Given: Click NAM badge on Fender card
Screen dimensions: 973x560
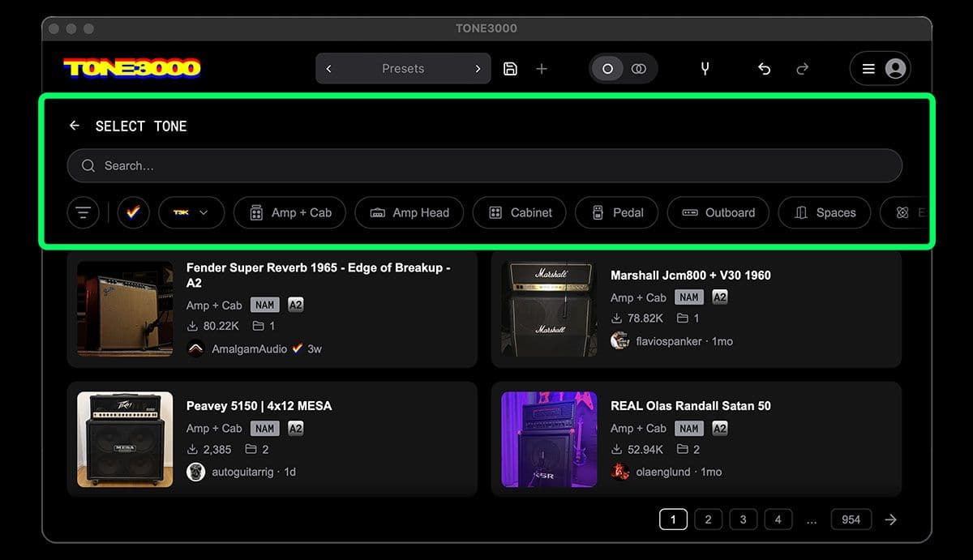Looking at the screenshot, I should pos(264,305).
